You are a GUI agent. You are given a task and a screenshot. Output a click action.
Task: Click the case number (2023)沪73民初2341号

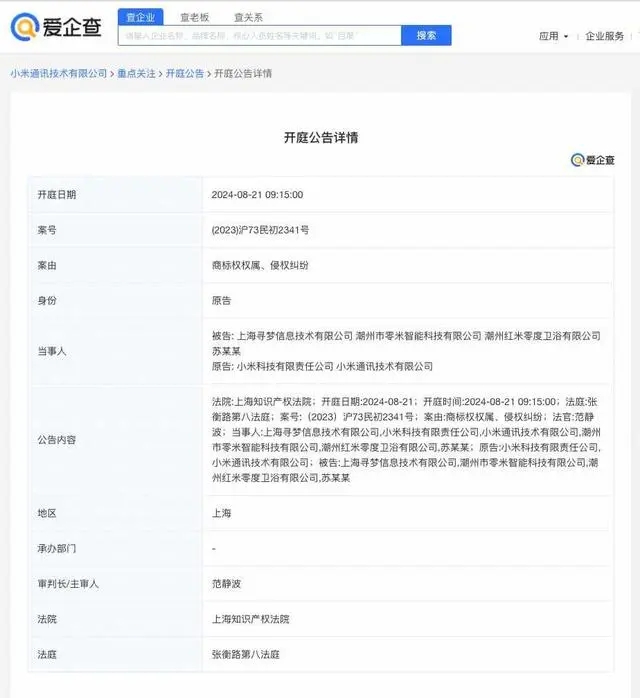click(x=260, y=229)
